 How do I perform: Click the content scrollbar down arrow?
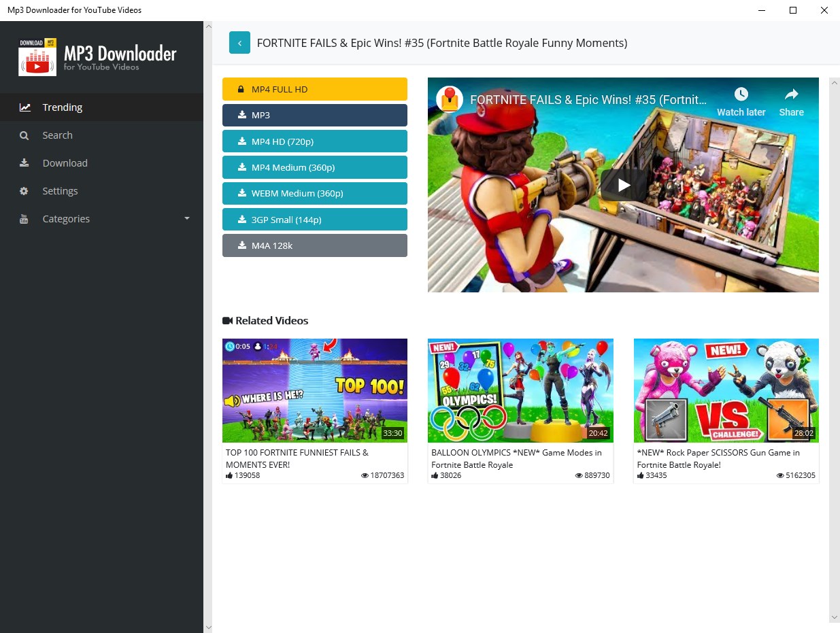click(x=835, y=617)
